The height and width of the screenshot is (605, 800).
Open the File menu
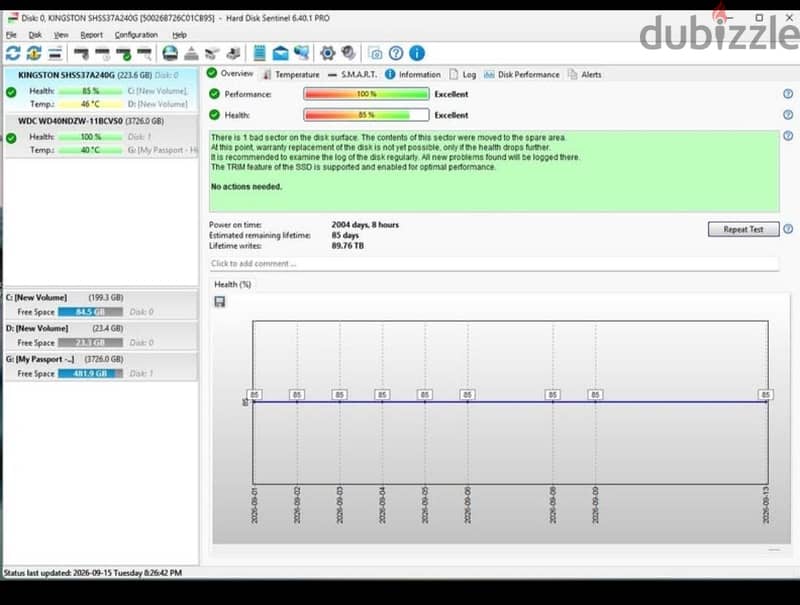pos(11,35)
